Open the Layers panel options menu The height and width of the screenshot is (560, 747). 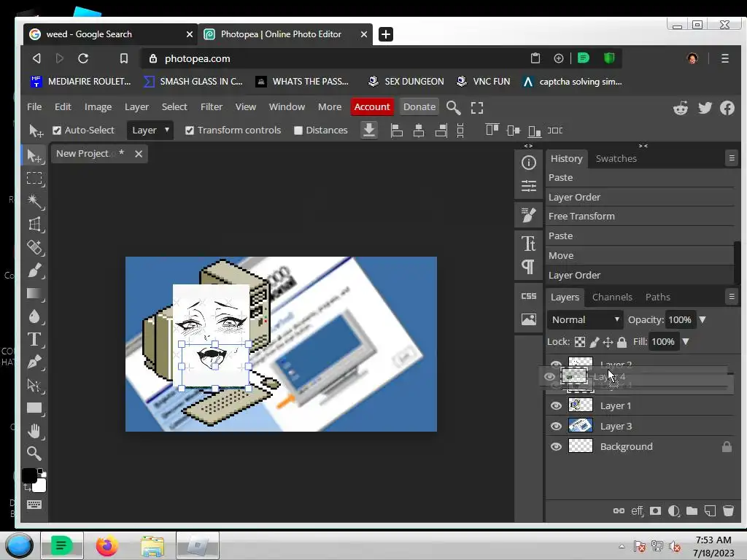[x=732, y=297]
